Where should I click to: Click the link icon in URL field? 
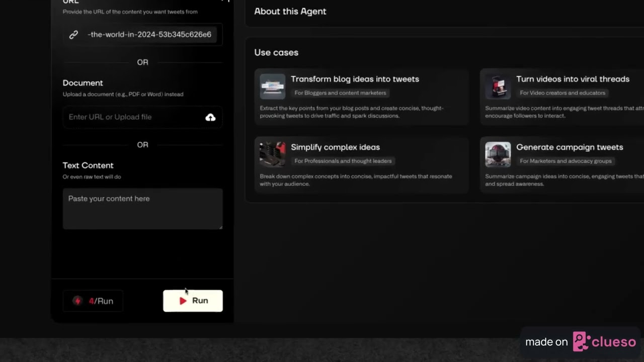[73, 35]
